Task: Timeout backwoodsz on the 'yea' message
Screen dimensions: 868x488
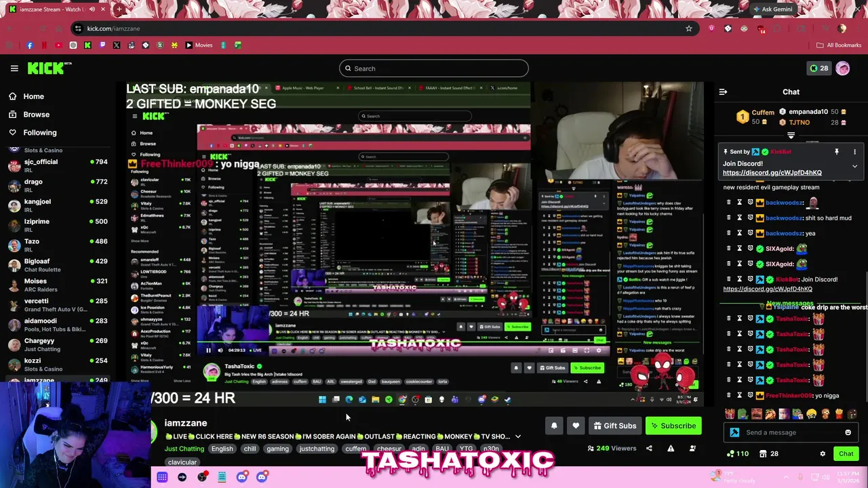Action: (740, 233)
